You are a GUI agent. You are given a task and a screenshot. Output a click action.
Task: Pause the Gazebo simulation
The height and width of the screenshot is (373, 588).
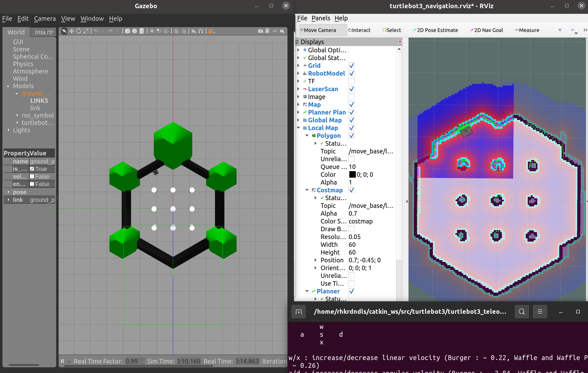62,361
